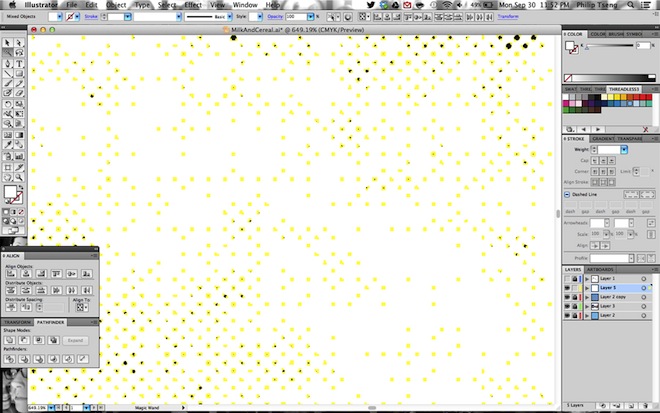Toggle visibility of Layer 1
The height and width of the screenshot is (413, 660).
pyautogui.click(x=567, y=279)
